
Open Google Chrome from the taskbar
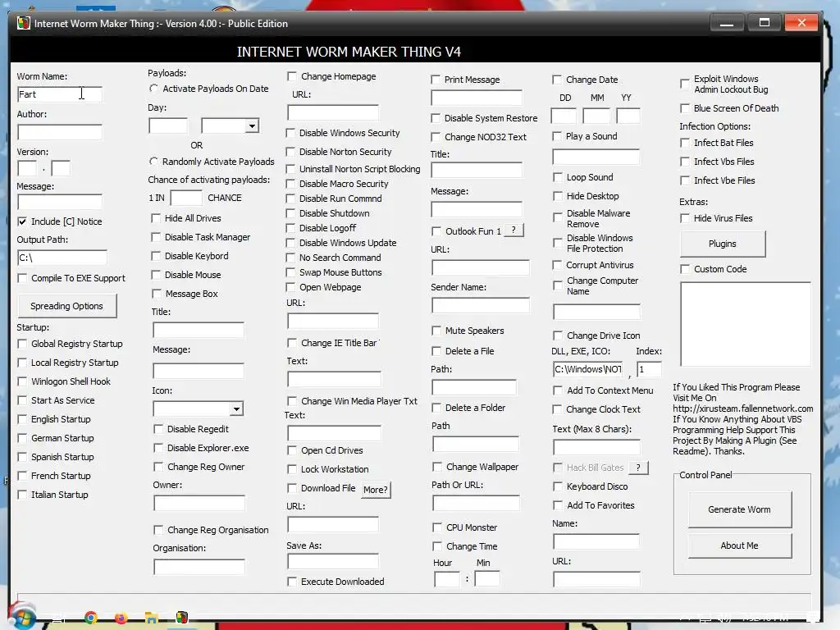point(91,619)
